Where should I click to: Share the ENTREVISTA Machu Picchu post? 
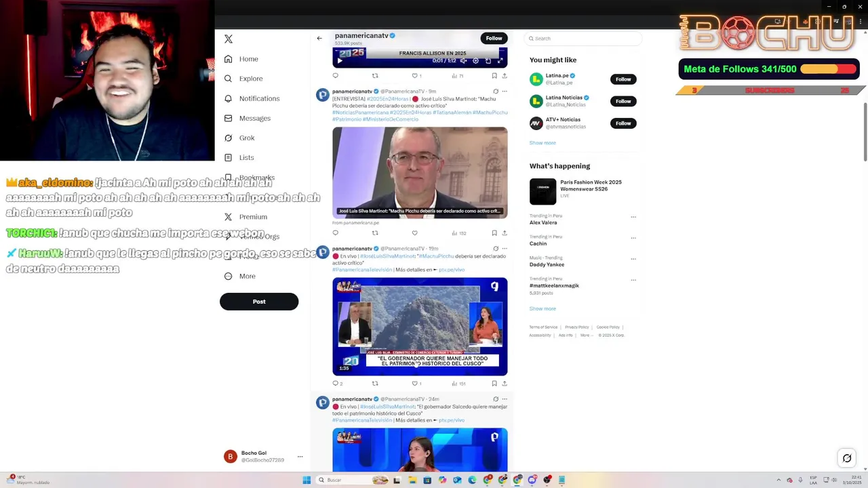click(505, 233)
